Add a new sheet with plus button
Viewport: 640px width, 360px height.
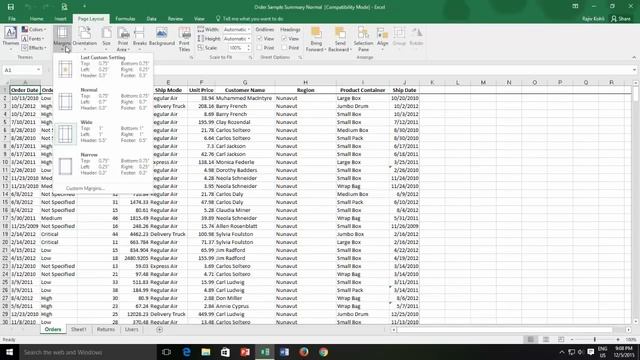click(x=160, y=329)
